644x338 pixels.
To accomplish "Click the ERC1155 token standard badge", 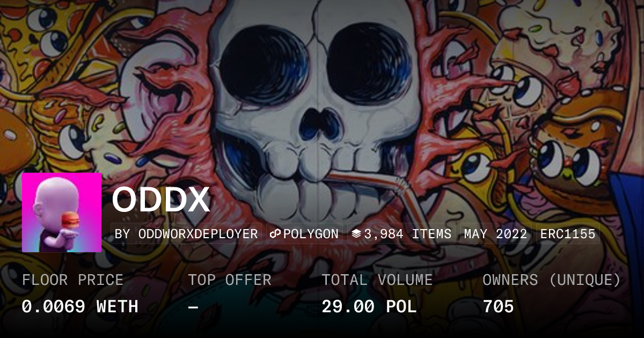I will point(568,234).
